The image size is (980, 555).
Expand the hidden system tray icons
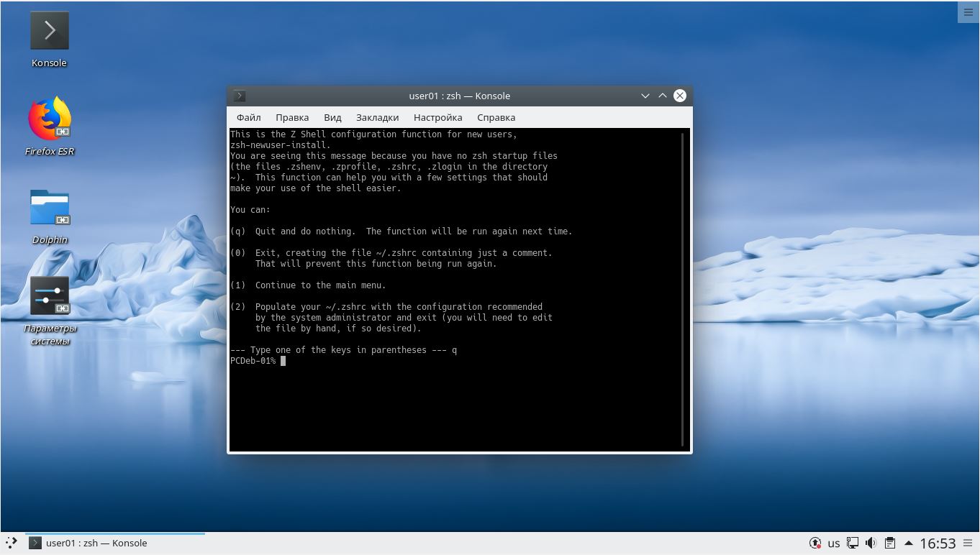909,543
